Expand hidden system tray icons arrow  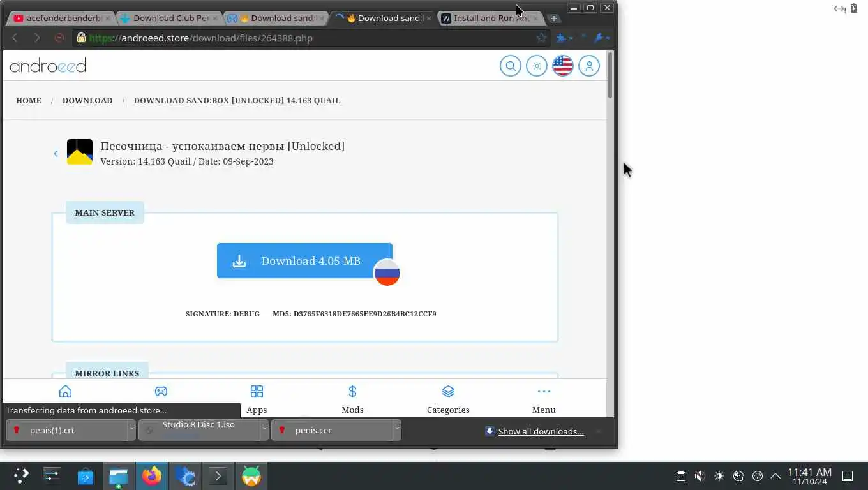tap(776, 476)
